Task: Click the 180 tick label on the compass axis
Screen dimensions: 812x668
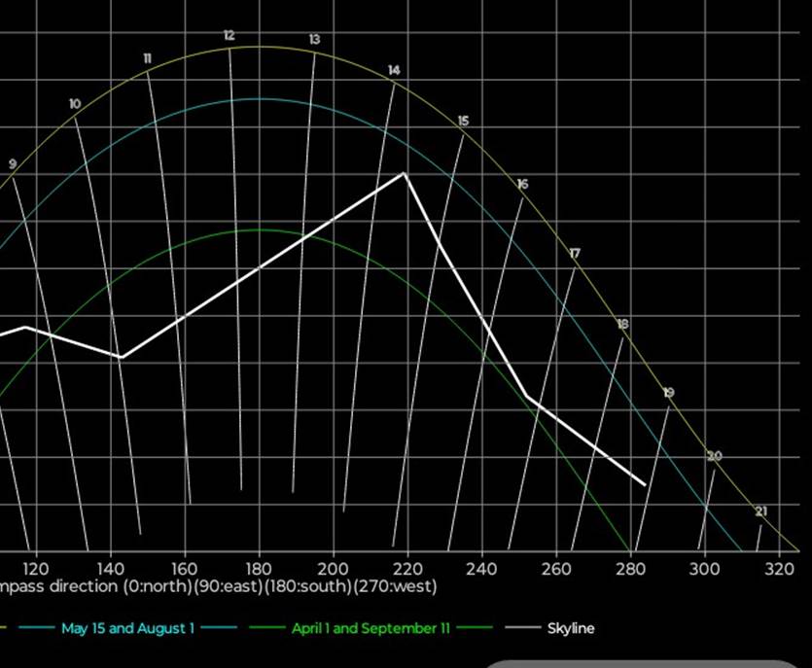Action: coord(259,568)
